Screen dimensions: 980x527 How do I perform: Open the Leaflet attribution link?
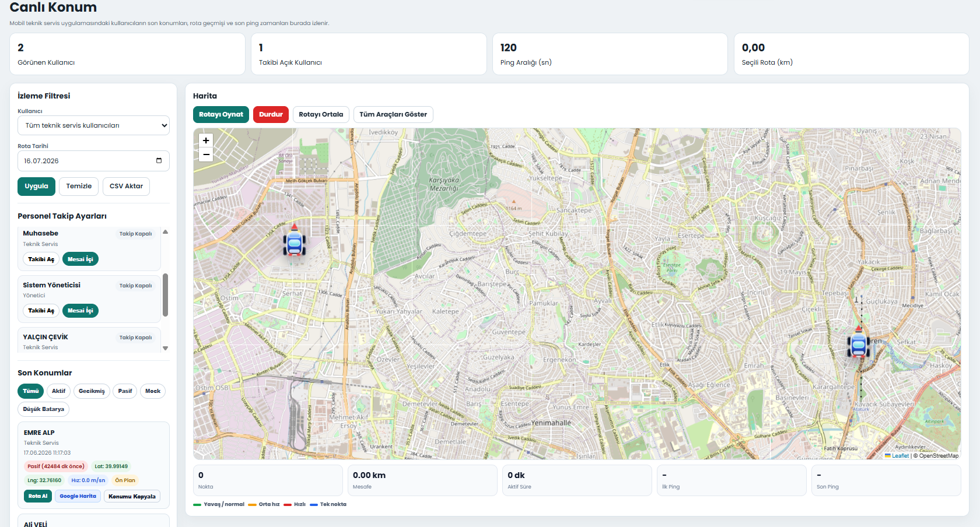(900, 456)
